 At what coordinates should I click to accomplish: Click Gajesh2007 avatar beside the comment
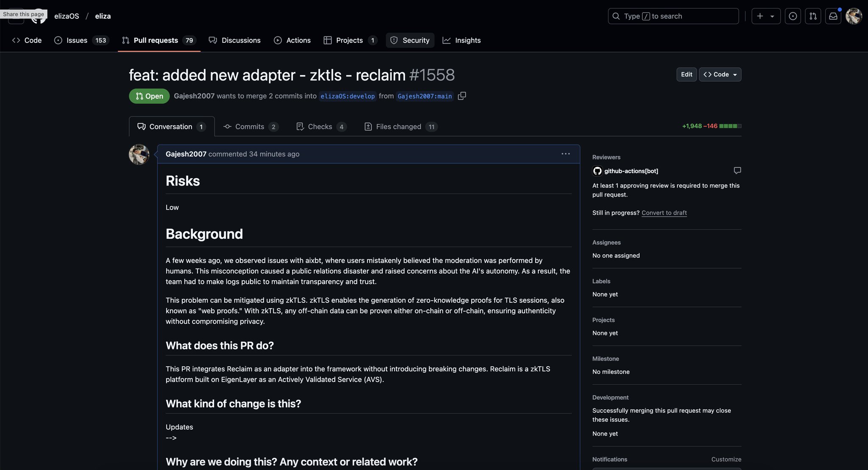coord(139,155)
